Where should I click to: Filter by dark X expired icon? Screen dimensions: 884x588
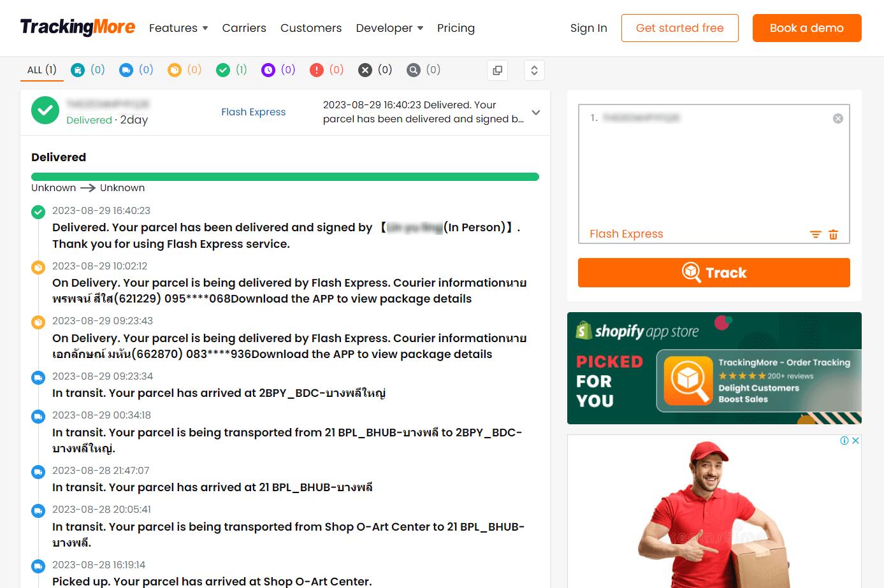click(x=365, y=70)
